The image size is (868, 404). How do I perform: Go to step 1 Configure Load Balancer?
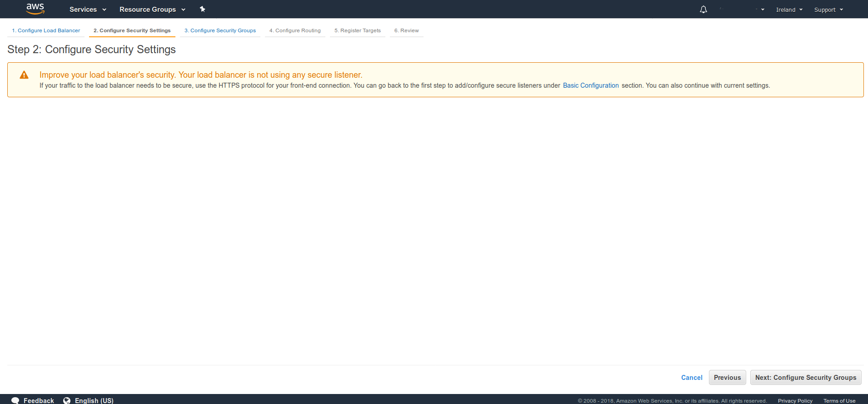coord(46,30)
